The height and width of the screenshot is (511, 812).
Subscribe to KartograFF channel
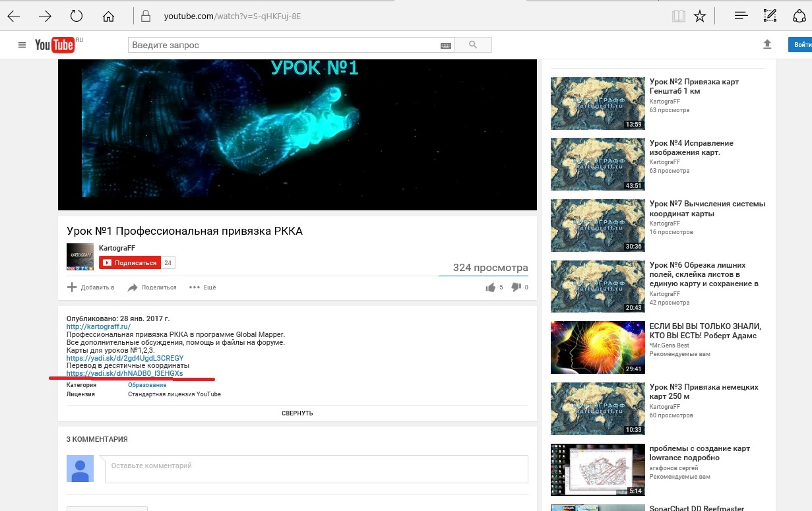point(129,263)
